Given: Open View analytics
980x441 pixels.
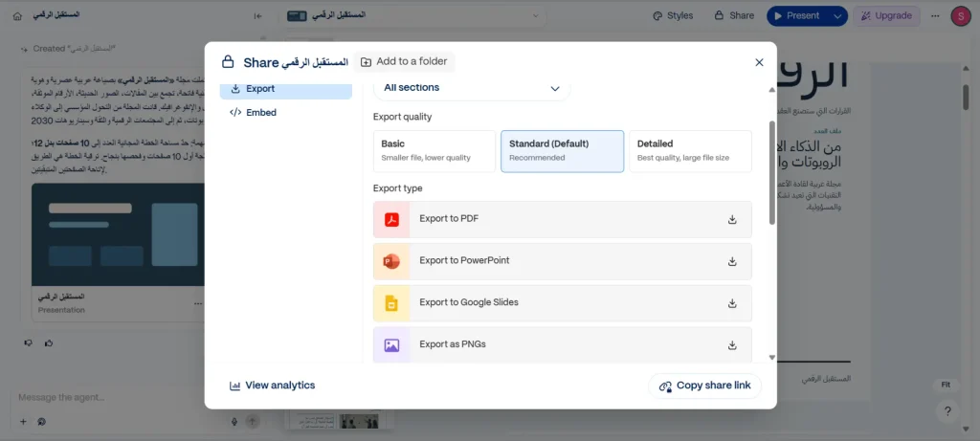Looking at the screenshot, I should (x=273, y=386).
